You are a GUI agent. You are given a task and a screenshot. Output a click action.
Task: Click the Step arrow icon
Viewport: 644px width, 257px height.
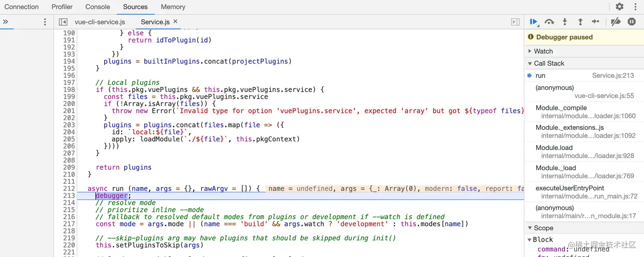coord(595,22)
